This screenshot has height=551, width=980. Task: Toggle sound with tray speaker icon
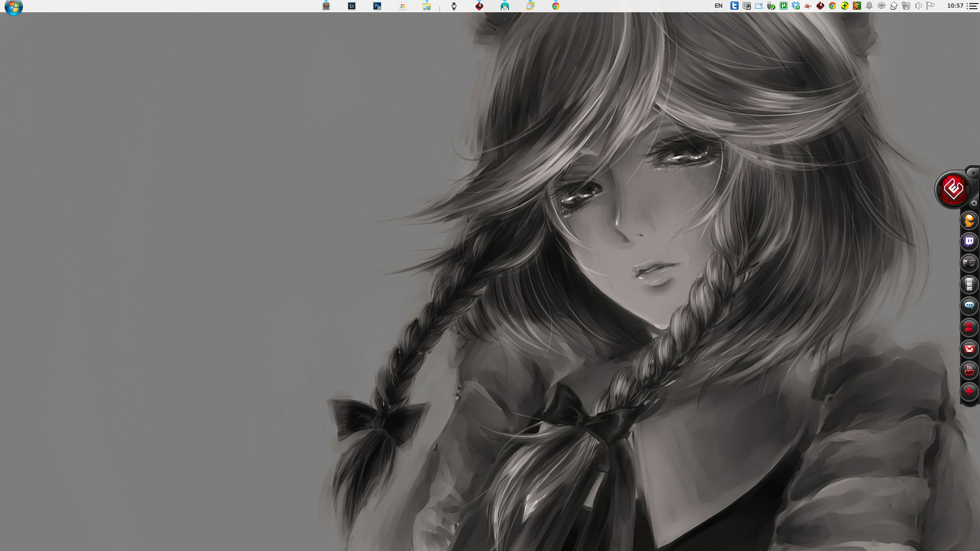pyautogui.click(x=918, y=6)
